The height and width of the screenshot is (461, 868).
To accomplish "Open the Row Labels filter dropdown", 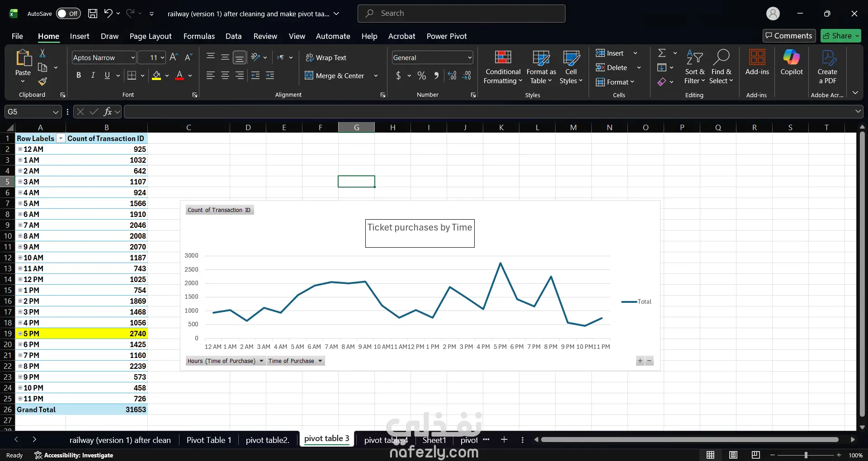I will point(61,138).
